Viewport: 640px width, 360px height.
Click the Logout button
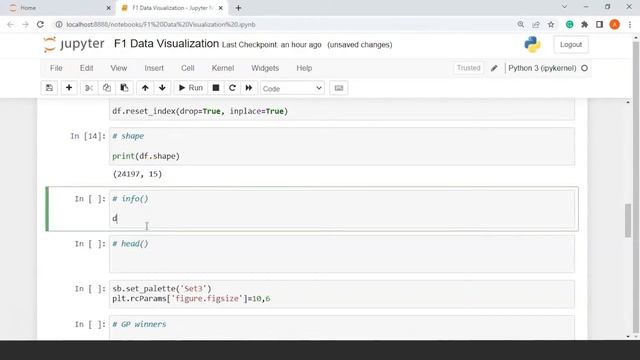tap(571, 44)
